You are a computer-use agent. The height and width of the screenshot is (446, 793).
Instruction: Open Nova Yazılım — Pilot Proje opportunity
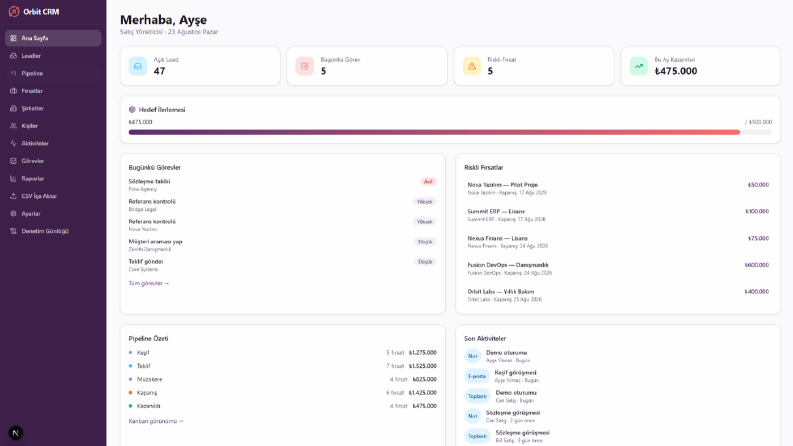(618, 189)
